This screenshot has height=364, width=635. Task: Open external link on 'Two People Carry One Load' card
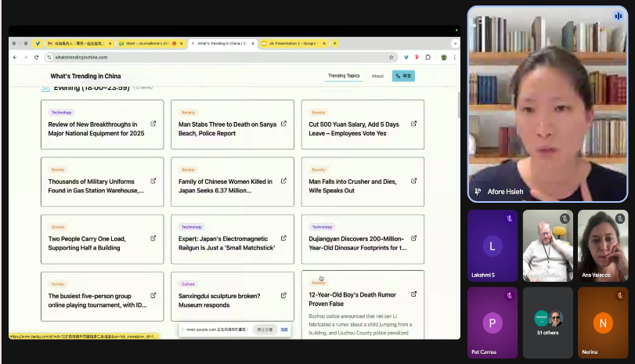tap(153, 239)
